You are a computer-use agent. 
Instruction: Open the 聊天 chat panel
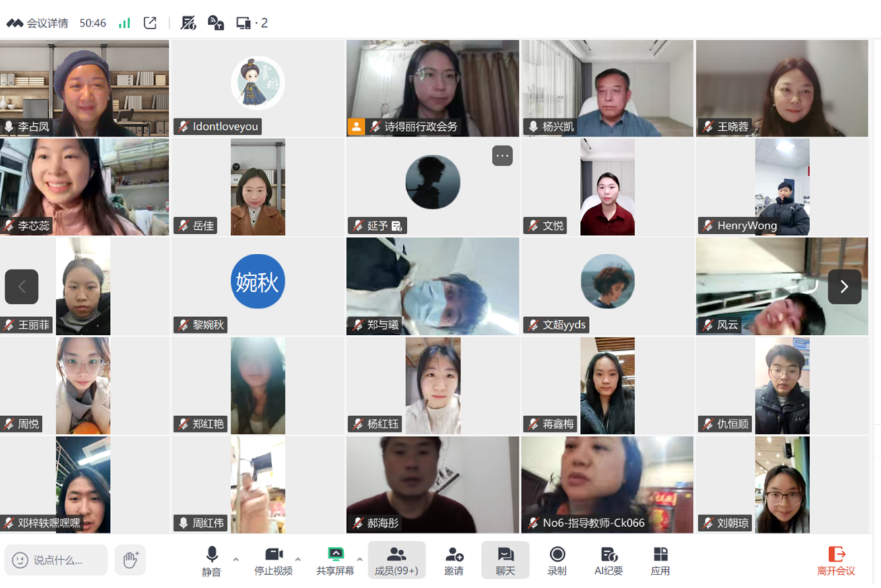pyautogui.click(x=505, y=560)
